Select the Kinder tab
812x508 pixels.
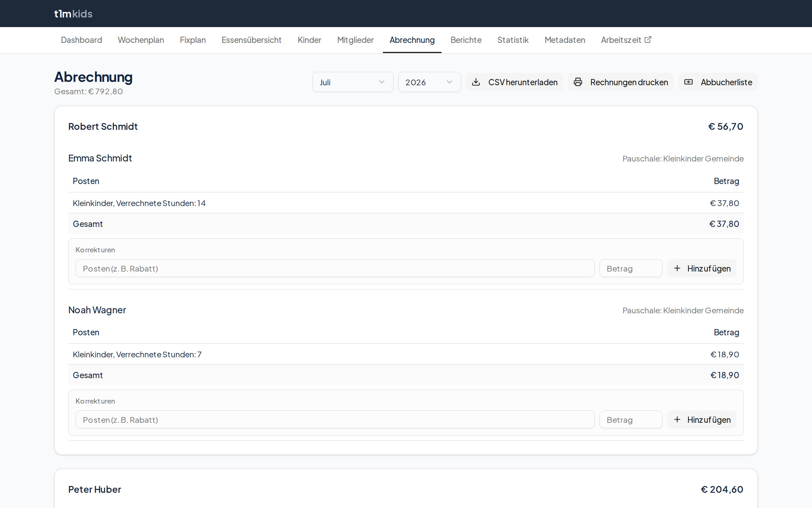[x=309, y=40]
